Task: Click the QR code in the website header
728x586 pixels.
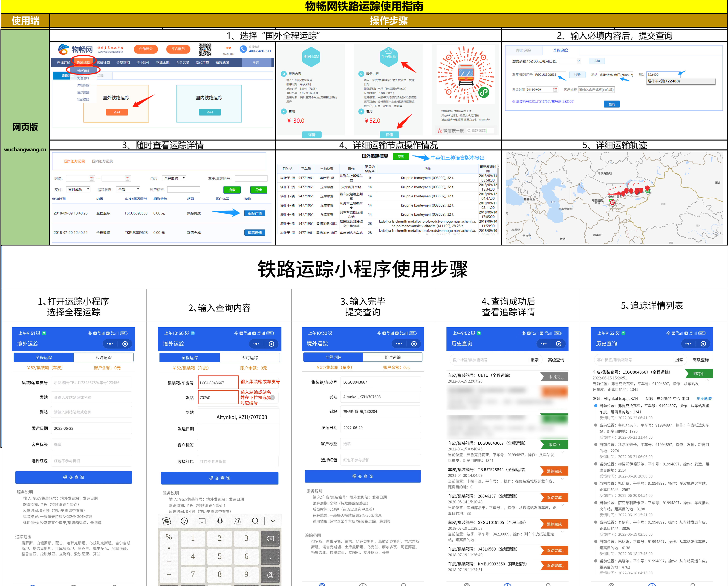Action: tap(205, 50)
